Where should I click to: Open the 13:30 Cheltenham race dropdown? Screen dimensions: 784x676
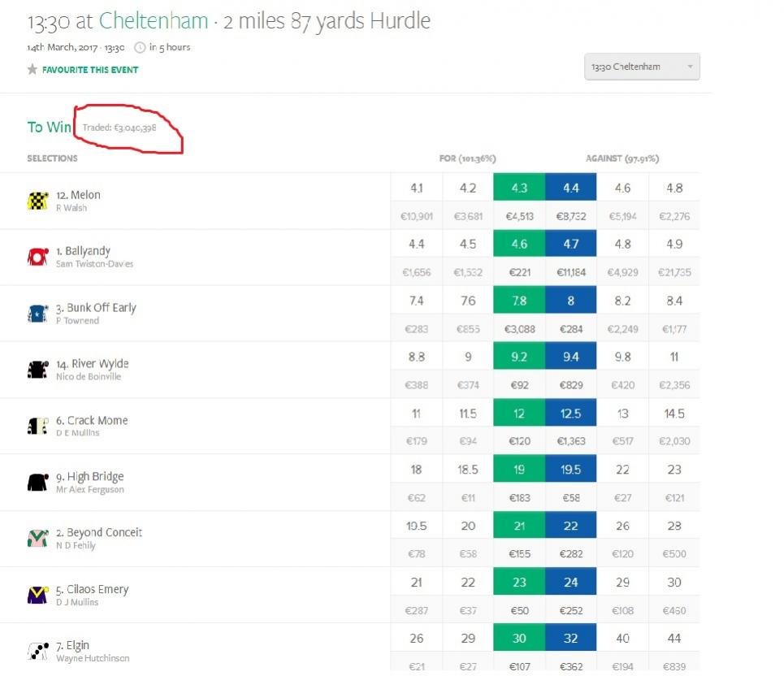642,67
